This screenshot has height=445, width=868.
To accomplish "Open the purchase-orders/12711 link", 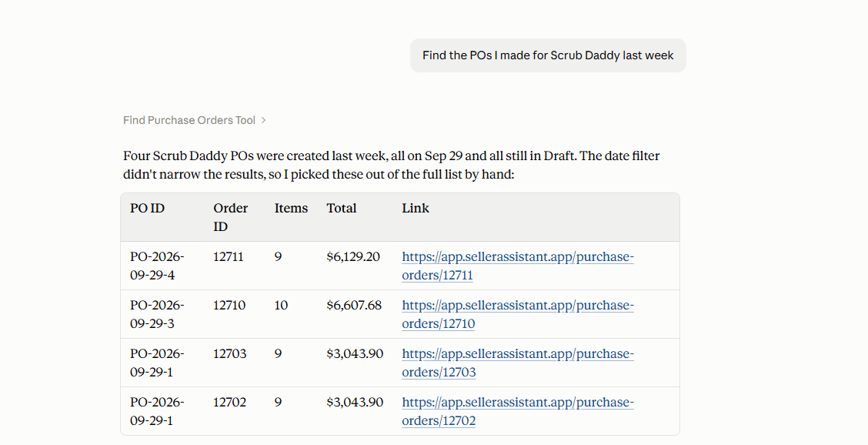I will [x=518, y=266].
